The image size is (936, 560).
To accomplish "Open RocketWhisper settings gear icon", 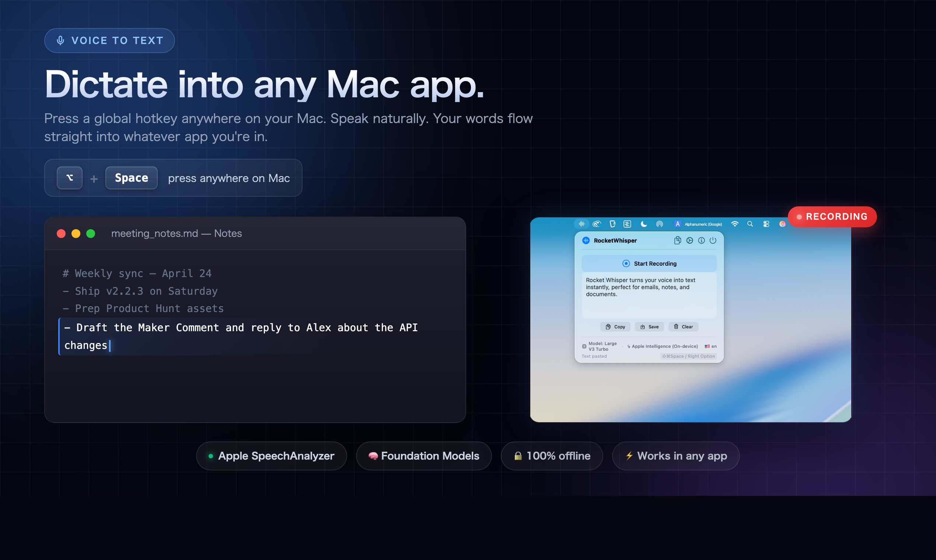I will coord(689,240).
